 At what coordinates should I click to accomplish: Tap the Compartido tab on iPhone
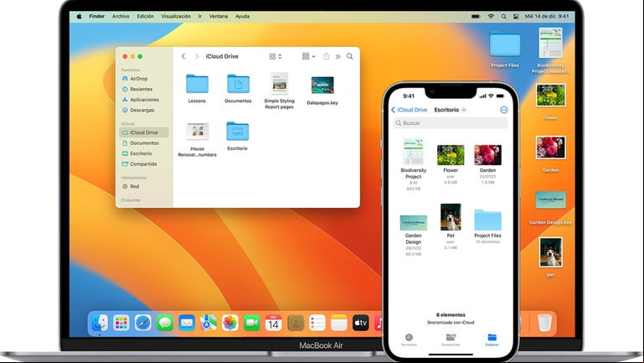coord(451,340)
